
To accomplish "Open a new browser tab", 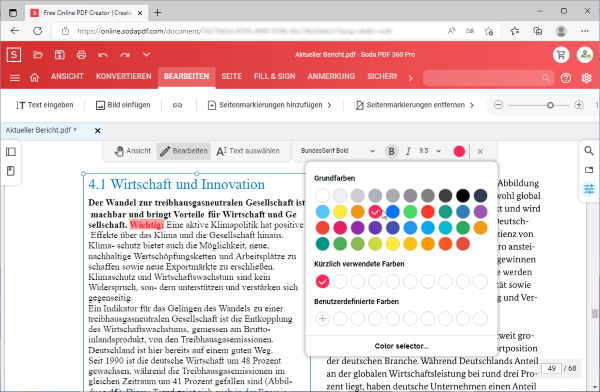I will [157, 13].
